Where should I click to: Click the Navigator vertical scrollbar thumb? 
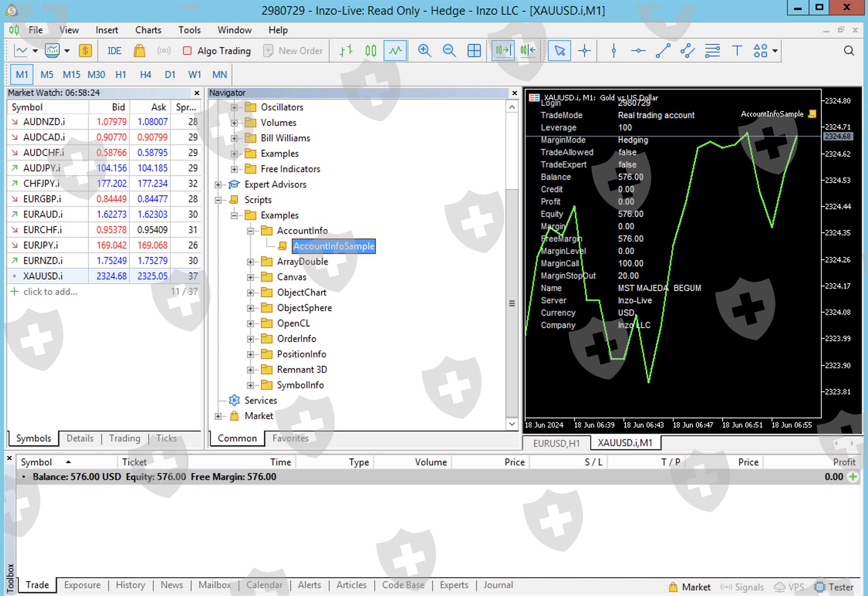pos(512,303)
